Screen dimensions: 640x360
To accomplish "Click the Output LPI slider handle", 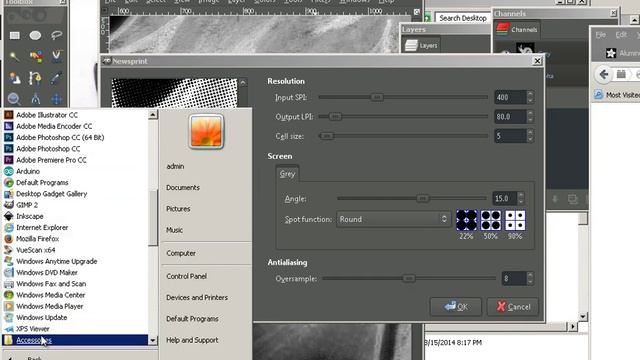I will [335, 116].
